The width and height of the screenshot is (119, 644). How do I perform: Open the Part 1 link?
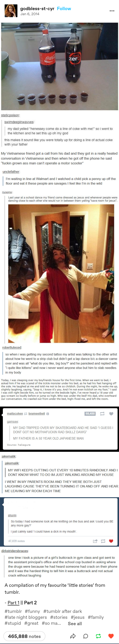[14, 603]
